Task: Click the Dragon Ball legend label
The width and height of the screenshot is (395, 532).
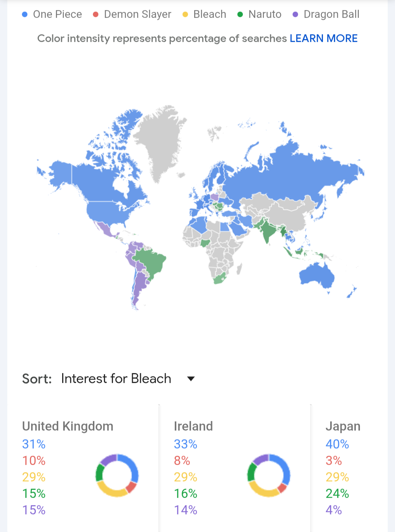Action: tap(331, 15)
